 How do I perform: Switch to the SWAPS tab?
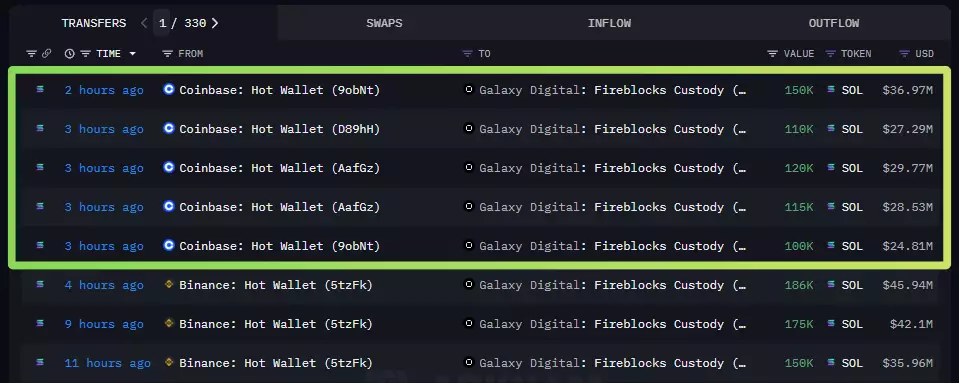point(384,23)
